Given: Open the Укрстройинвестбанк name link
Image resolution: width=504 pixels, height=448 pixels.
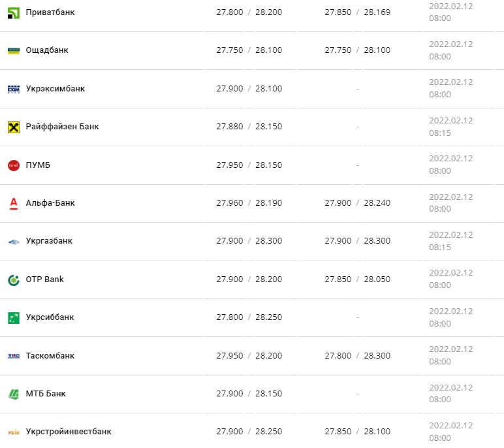Looking at the screenshot, I should pyautogui.click(x=69, y=432).
